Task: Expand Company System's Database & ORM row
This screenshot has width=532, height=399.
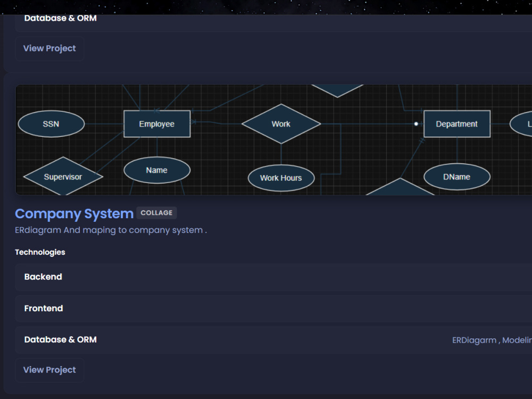Action: click(x=273, y=339)
